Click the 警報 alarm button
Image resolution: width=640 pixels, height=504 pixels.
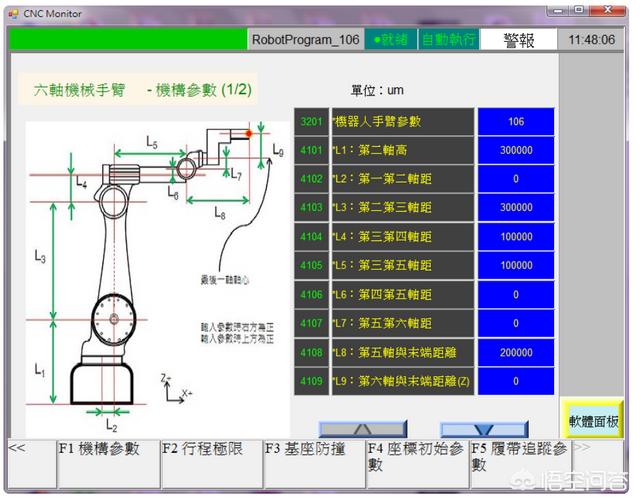pyautogui.click(x=518, y=40)
